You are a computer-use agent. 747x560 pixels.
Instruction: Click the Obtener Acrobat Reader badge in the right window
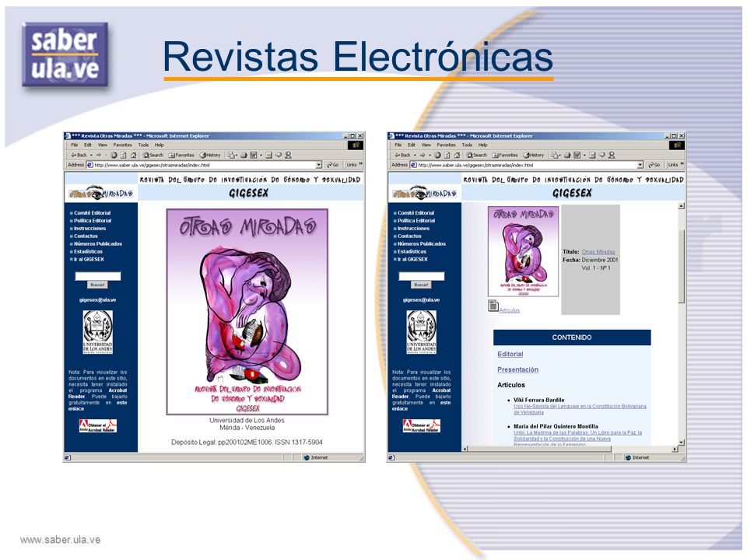(421, 425)
